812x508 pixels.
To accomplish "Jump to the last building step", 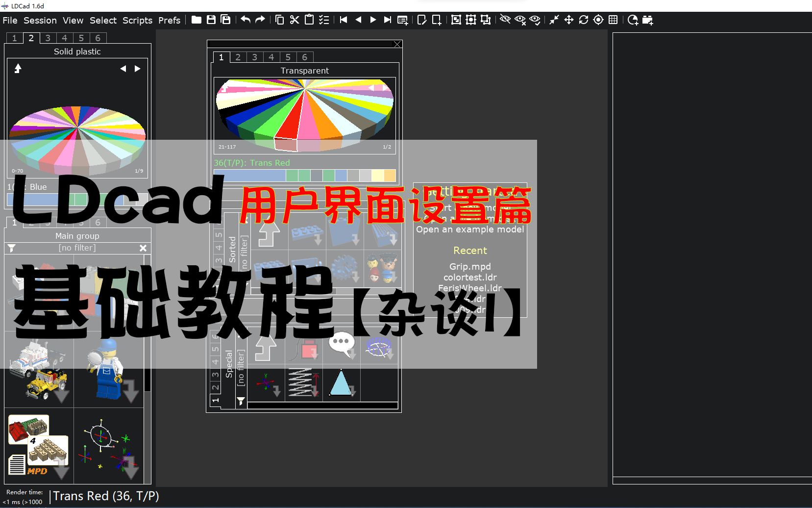I will [388, 20].
